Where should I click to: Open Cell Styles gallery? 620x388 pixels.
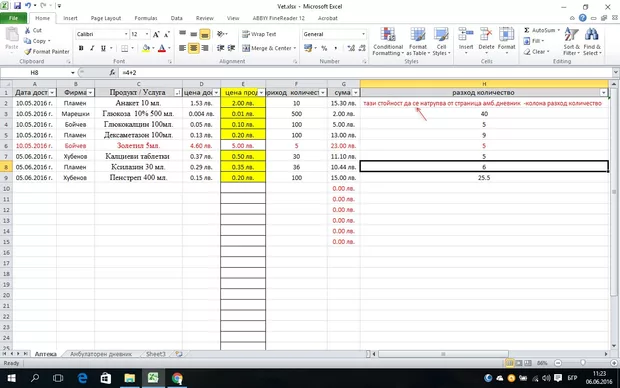pos(441,42)
